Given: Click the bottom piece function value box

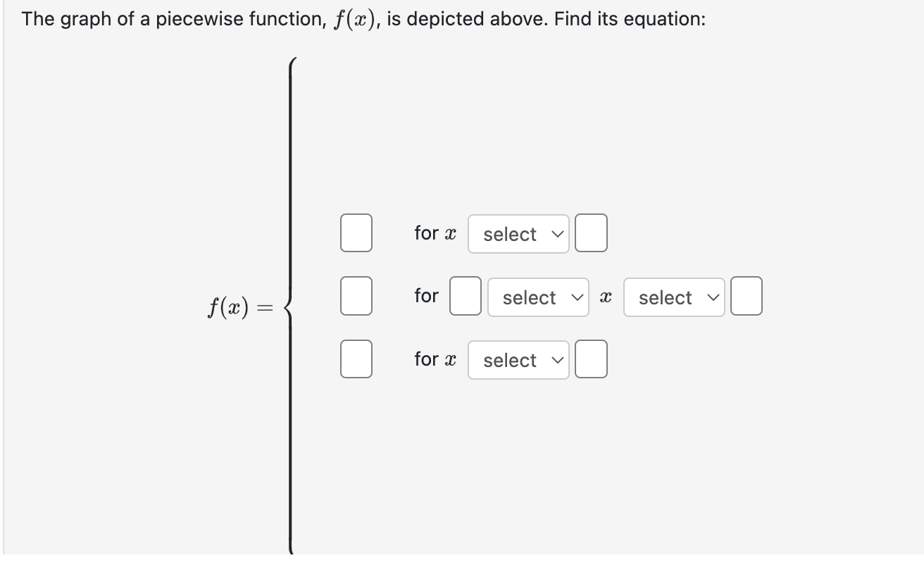Looking at the screenshot, I should (x=356, y=359).
